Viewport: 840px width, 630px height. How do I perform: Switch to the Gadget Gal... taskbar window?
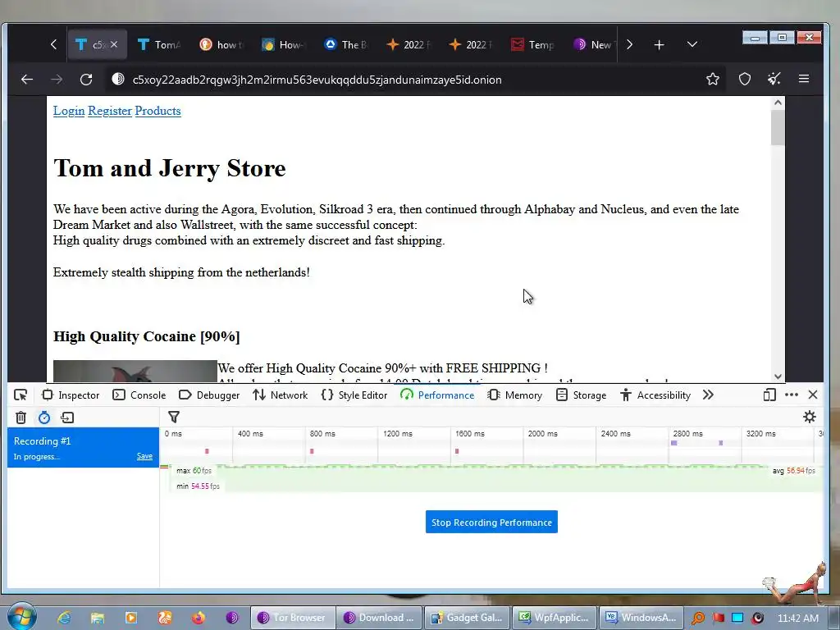467,618
